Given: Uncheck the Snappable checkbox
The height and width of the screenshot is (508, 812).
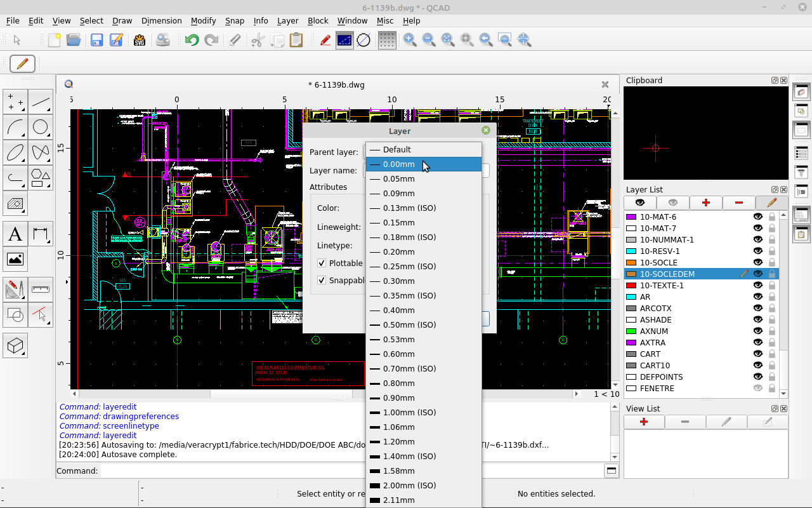Looking at the screenshot, I should click(322, 280).
